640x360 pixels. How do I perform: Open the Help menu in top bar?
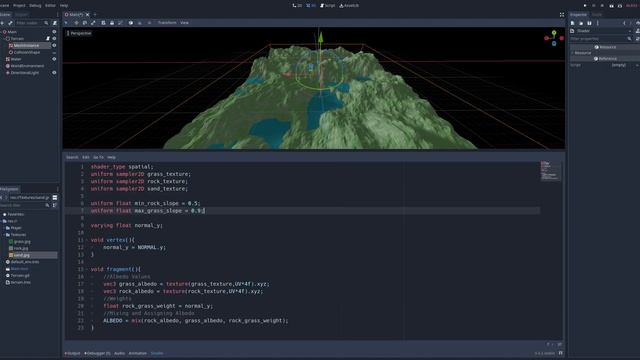[64, 6]
